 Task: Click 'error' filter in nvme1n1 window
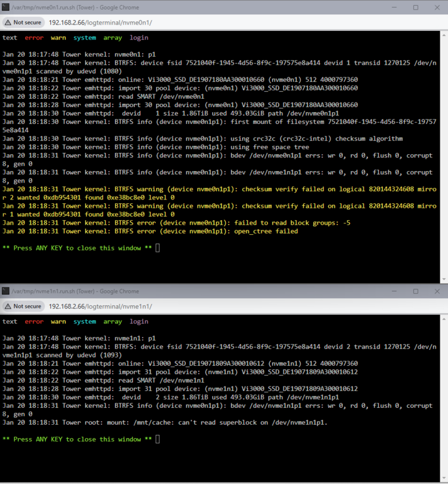pyautogui.click(x=34, y=321)
